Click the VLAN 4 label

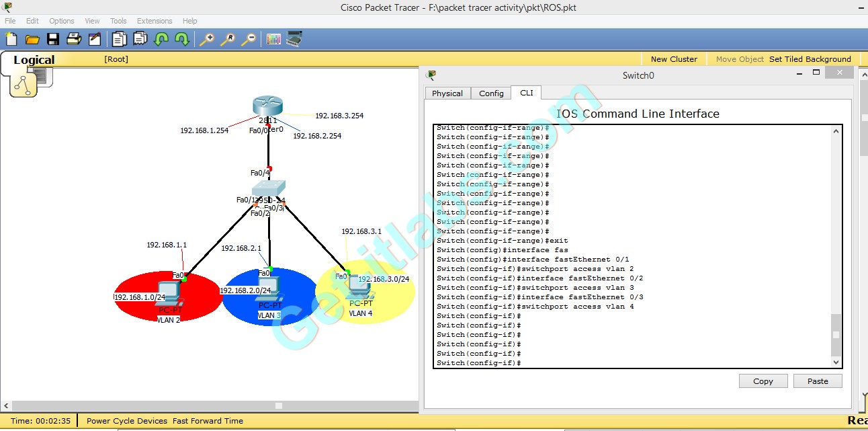click(361, 313)
